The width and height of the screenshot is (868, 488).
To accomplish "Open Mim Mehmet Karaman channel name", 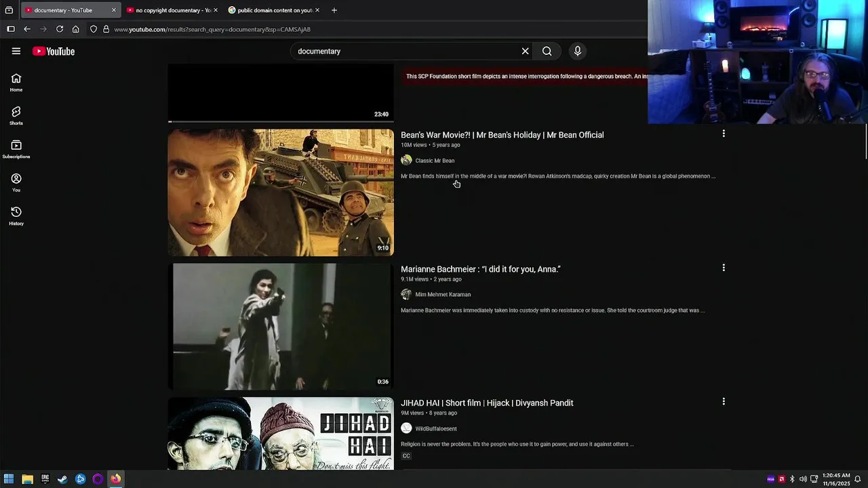I will [443, 294].
